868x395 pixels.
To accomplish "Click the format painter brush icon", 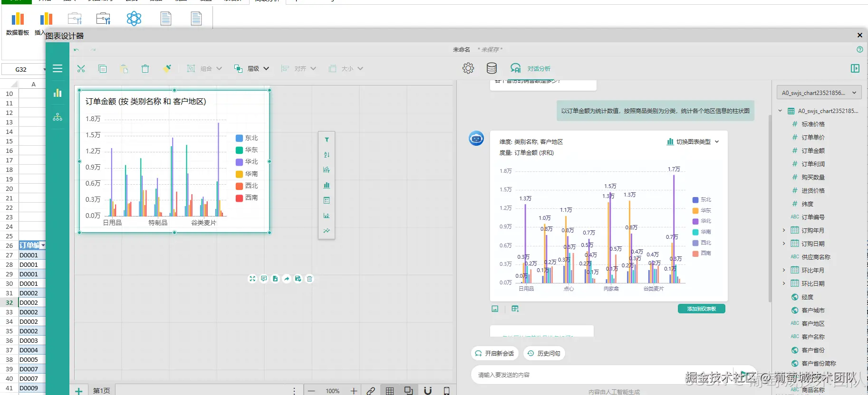I will point(167,69).
